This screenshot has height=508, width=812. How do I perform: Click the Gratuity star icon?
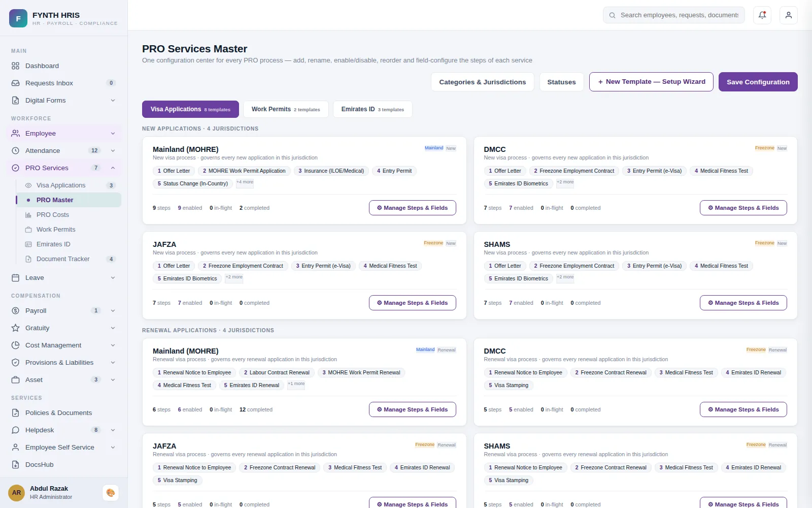pos(16,328)
